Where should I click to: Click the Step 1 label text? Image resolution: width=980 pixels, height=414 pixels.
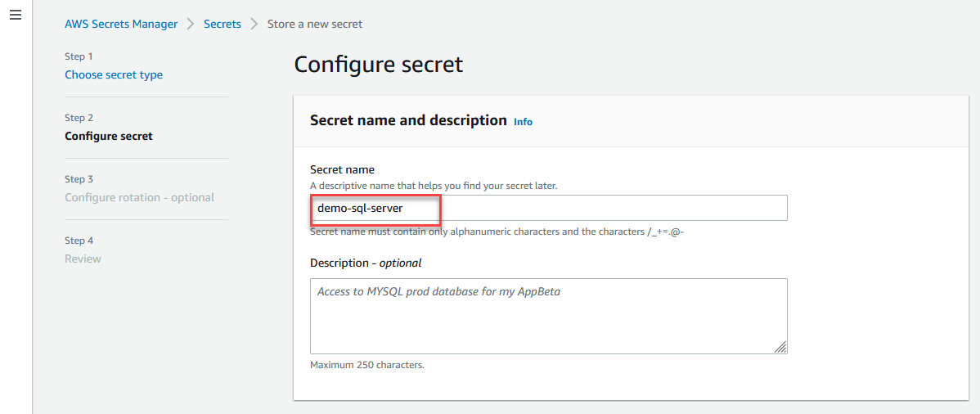[x=79, y=56]
